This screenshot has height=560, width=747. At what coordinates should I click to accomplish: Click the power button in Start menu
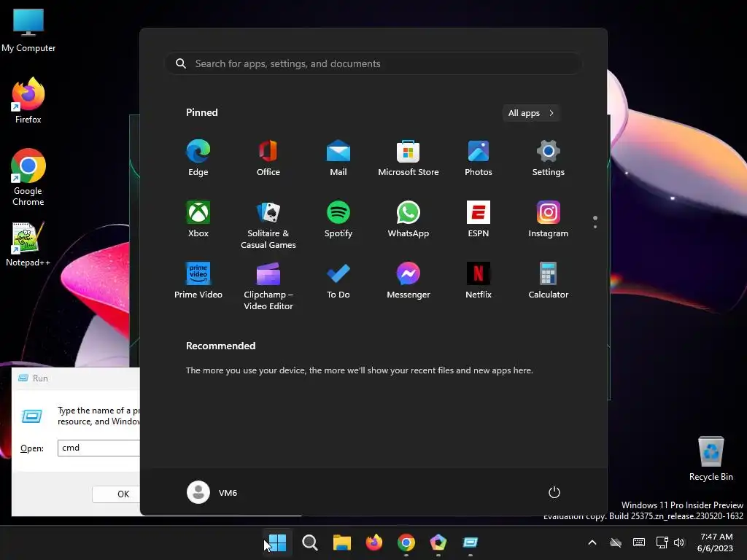pyautogui.click(x=554, y=492)
